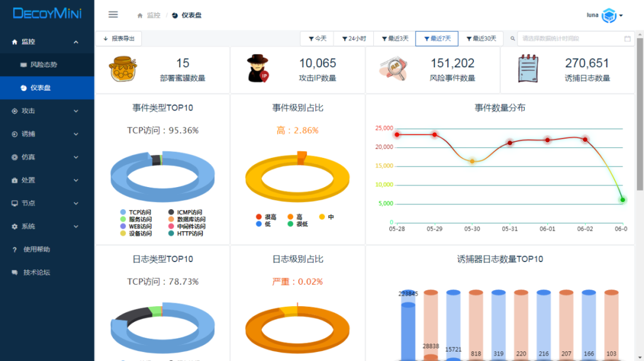Click the home icon in breadcrumb
The height and width of the screenshot is (361, 644).
(140, 15)
